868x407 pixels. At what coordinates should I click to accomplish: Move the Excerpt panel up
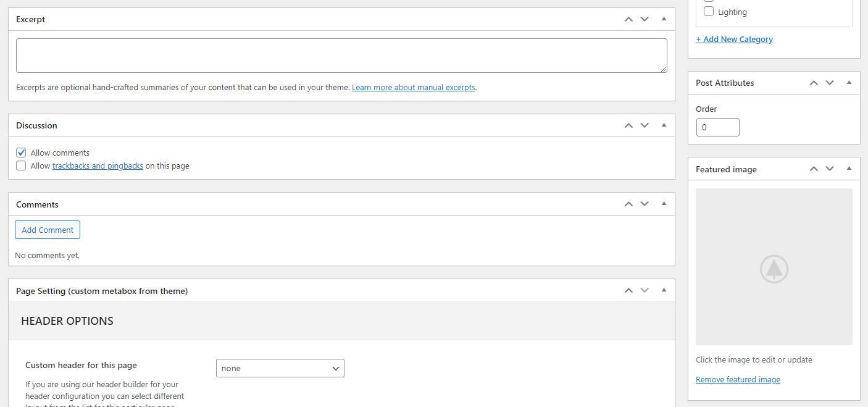pyautogui.click(x=628, y=19)
